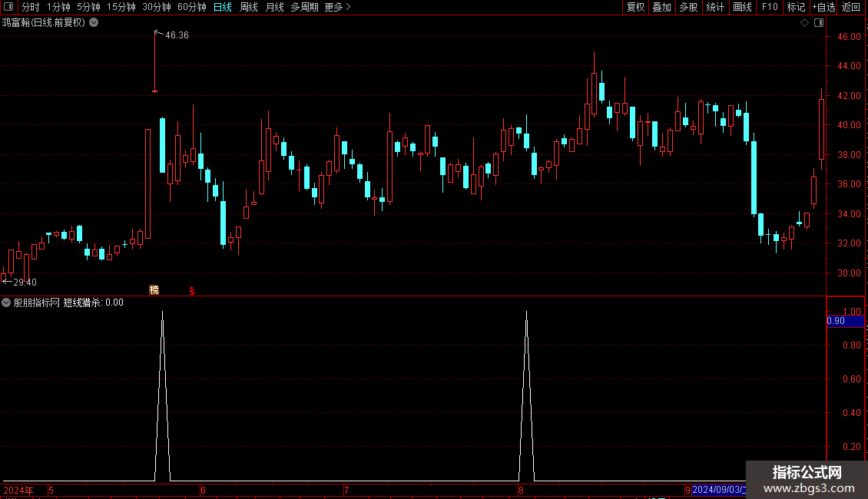Viewport: 868px width, 499px height.
Task: Switch to 月线 monthly chart
Action: pos(274,7)
